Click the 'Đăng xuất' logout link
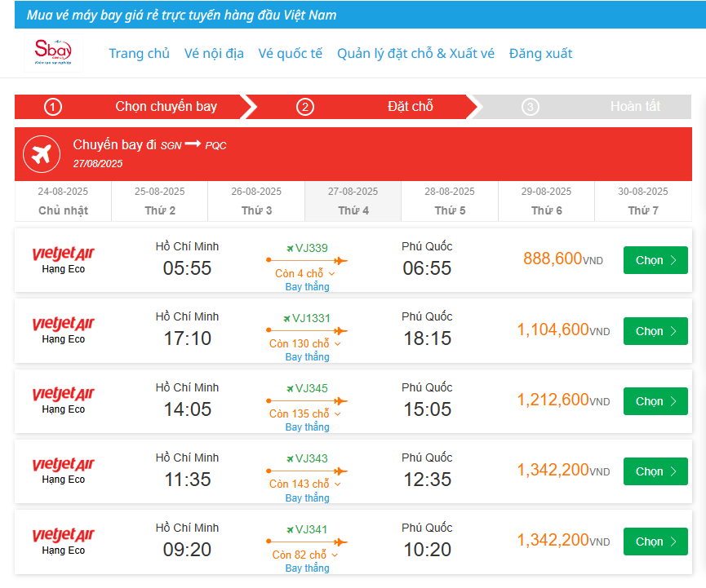Viewport: 706px width, 588px height. pos(540,54)
